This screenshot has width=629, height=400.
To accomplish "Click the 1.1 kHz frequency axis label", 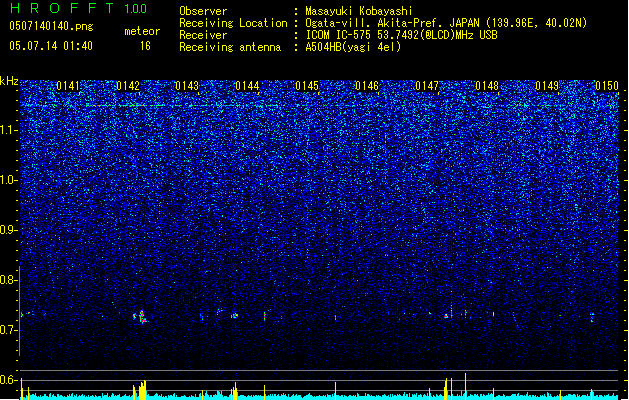I will (x=9, y=130).
